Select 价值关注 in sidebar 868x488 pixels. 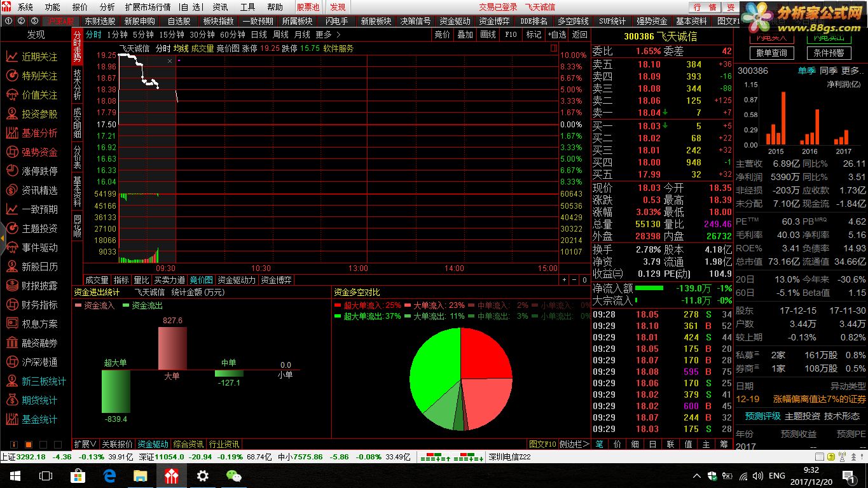[x=32, y=95]
